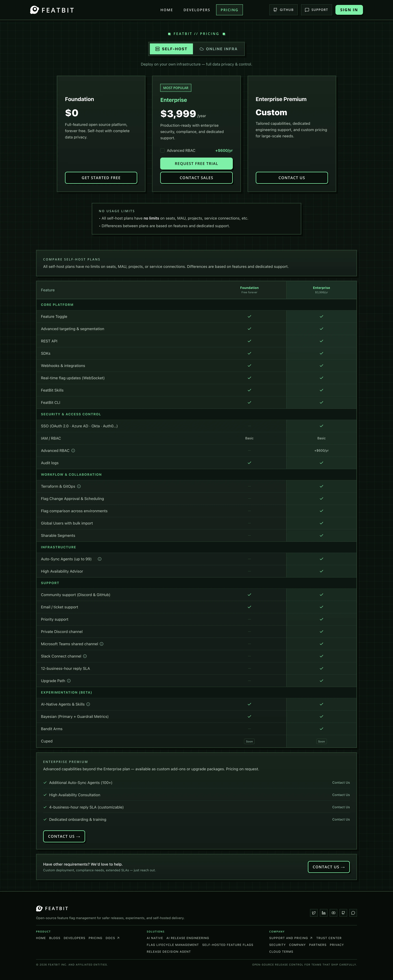
Task: Click the info icon next to Advanced RBAC row
Action: point(73,450)
